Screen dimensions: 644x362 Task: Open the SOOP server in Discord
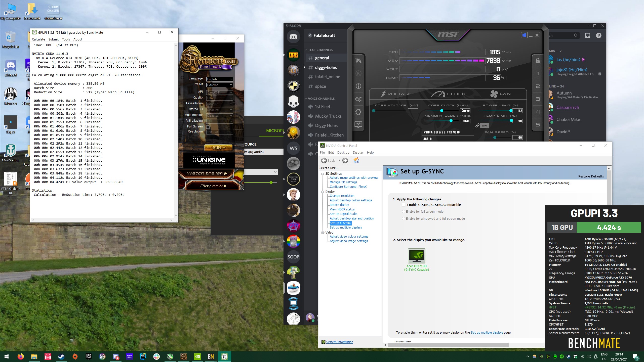click(x=293, y=257)
